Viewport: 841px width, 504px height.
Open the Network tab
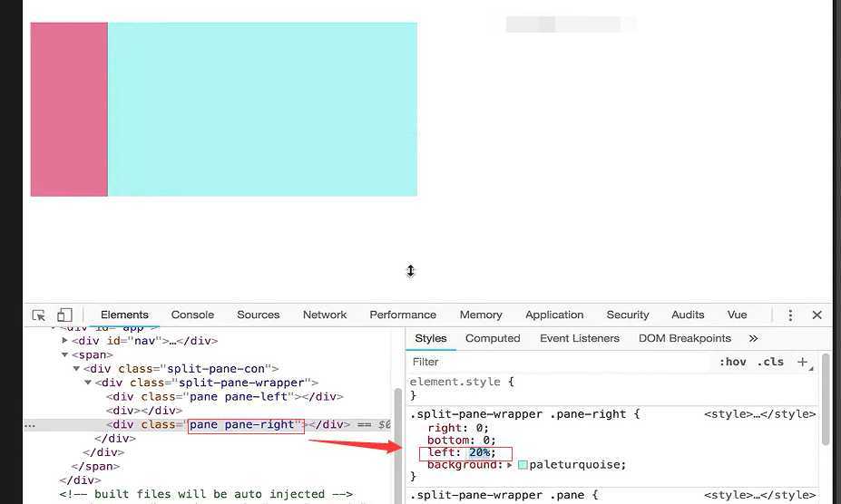point(325,315)
